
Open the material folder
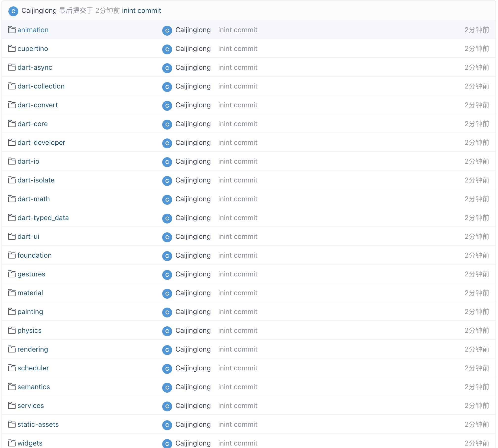tap(30, 293)
